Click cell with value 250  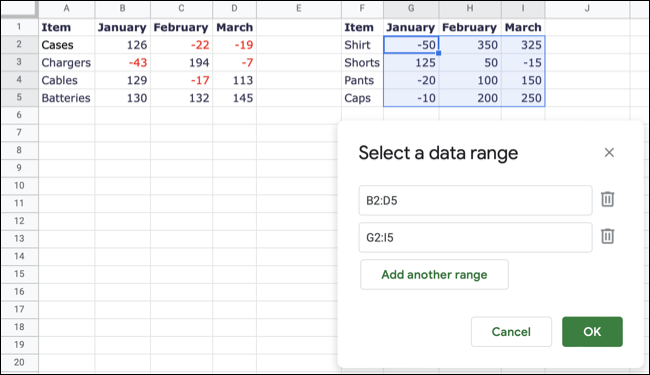523,98
